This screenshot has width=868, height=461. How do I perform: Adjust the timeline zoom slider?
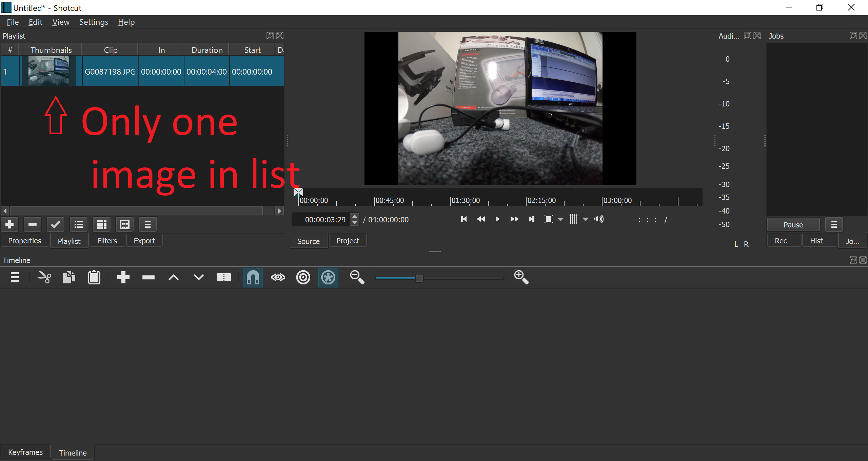tap(439, 278)
